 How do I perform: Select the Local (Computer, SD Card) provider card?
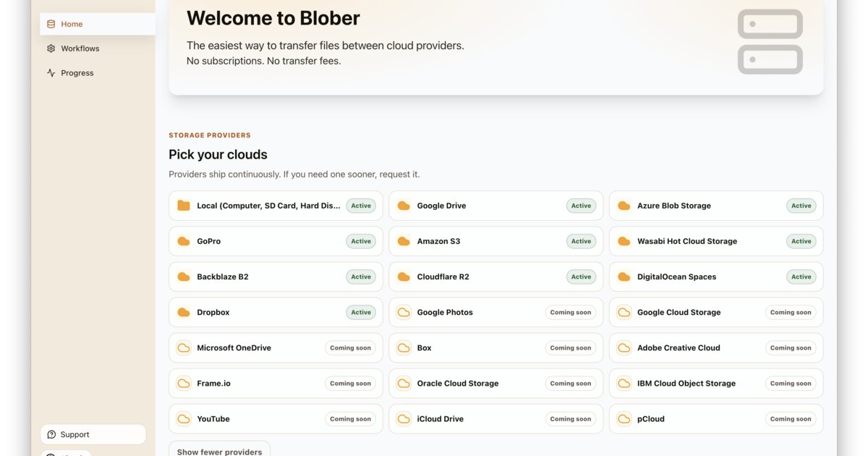coord(276,206)
